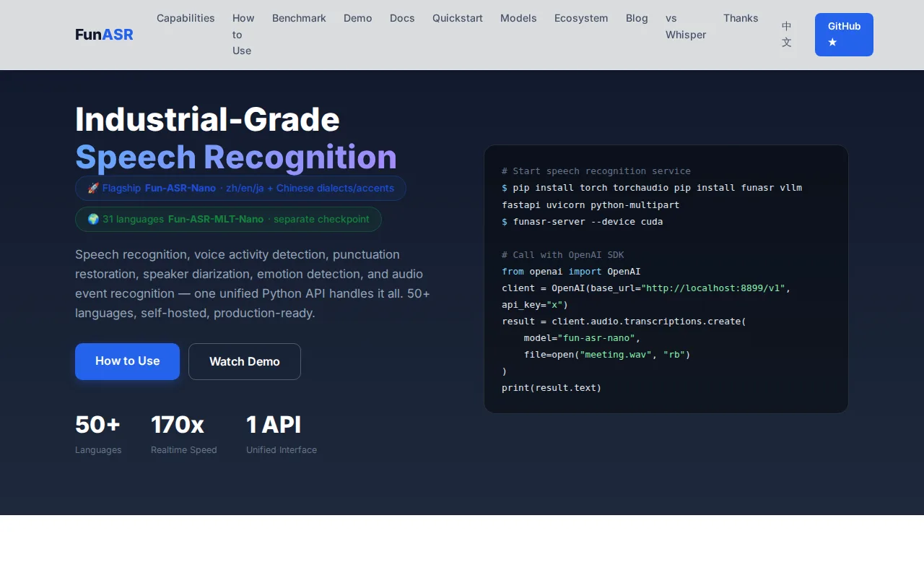The width and height of the screenshot is (924, 578).
Task: Click the pip install torch torchaudio line
Action: [x=652, y=197]
